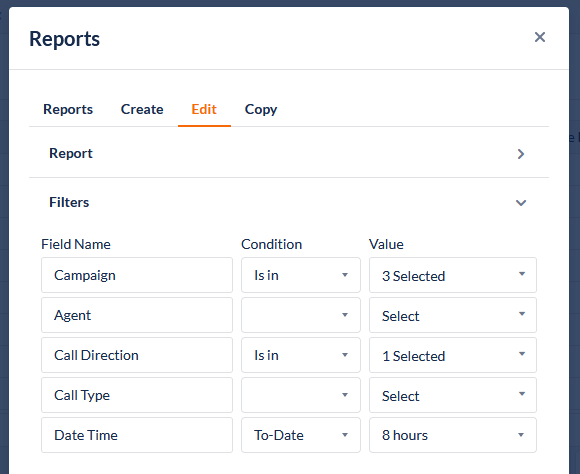The height and width of the screenshot is (474, 580).
Task: Expand the Report section chevron
Action: [521, 154]
